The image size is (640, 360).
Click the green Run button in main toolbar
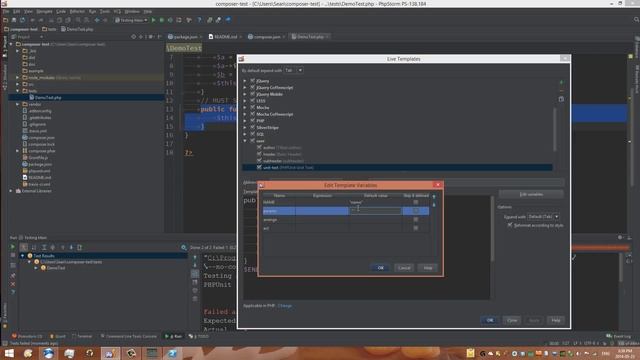pyautogui.click(x=153, y=20)
